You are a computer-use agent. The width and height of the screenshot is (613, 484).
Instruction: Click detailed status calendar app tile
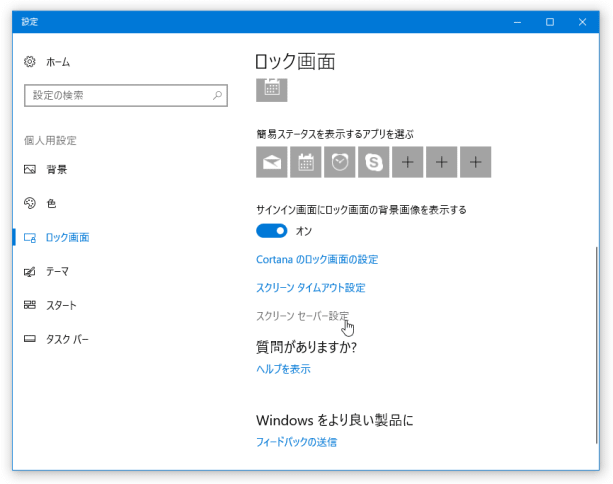point(272,90)
